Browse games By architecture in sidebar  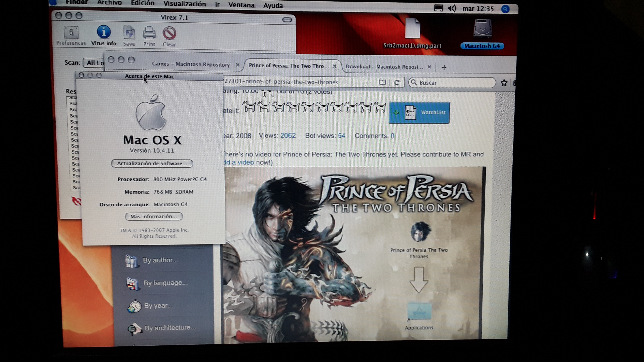170,327
